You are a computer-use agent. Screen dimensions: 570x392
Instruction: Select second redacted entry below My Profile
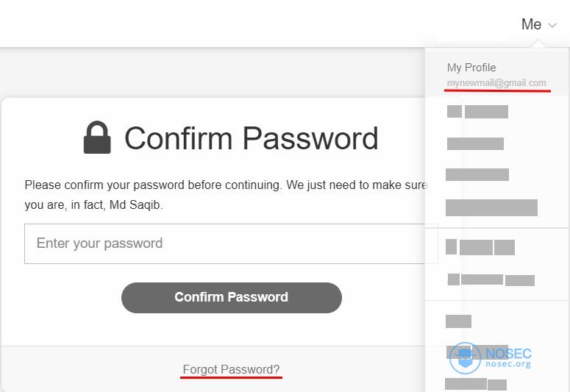coord(475,143)
